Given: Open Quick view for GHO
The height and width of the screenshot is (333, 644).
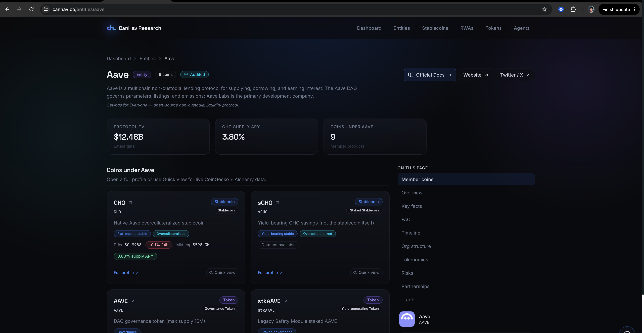Looking at the screenshot, I should point(222,272).
